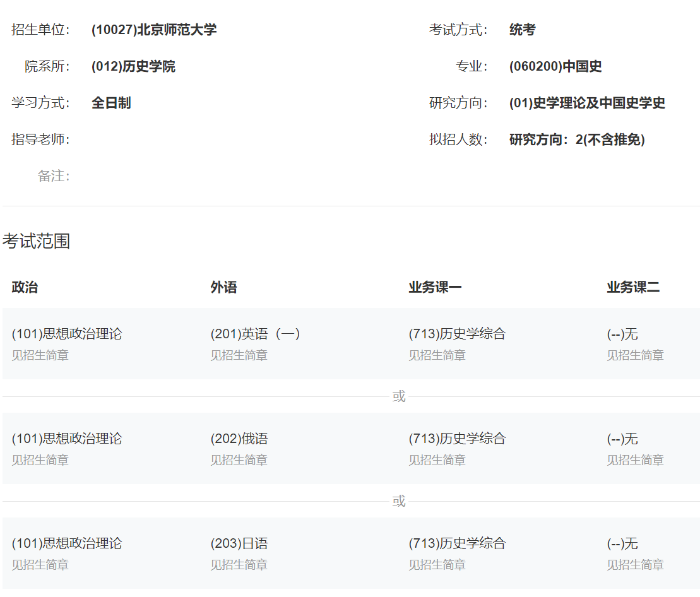Select the (202)俄语 cell

239,439
